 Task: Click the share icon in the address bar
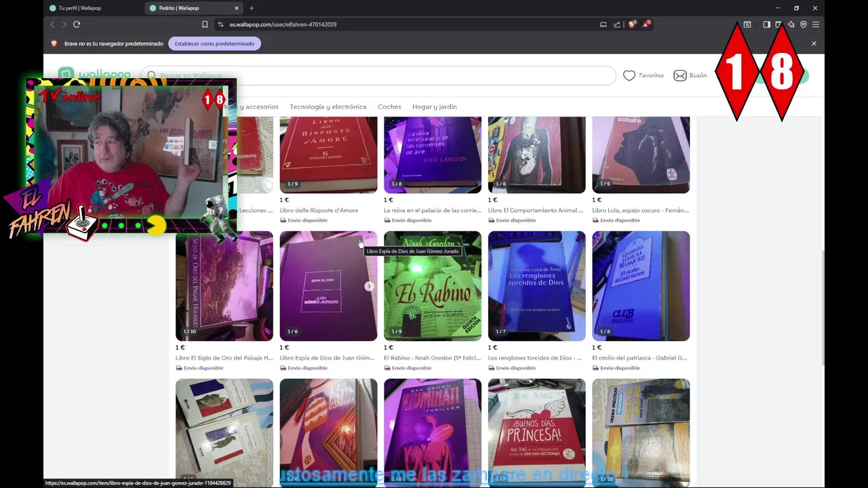(617, 24)
